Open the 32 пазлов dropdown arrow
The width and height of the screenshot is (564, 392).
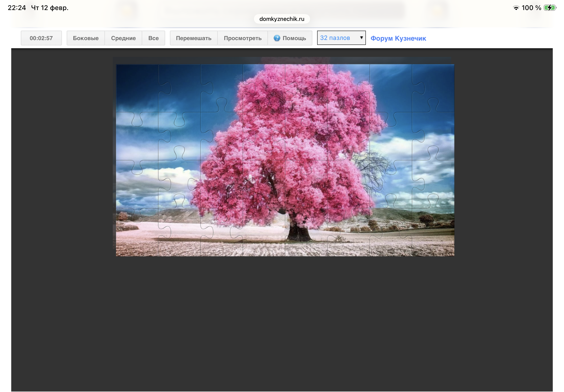[361, 38]
